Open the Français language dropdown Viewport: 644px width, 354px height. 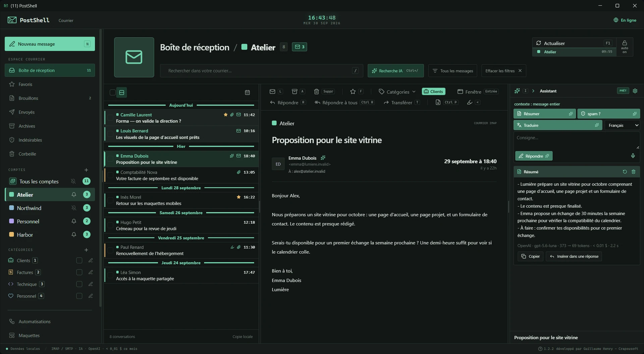(x=623, y=125)
